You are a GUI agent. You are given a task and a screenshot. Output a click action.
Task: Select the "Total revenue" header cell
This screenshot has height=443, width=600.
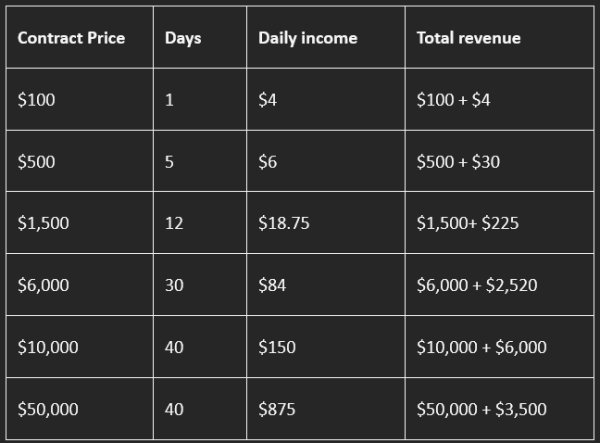[x=468, y=39]
